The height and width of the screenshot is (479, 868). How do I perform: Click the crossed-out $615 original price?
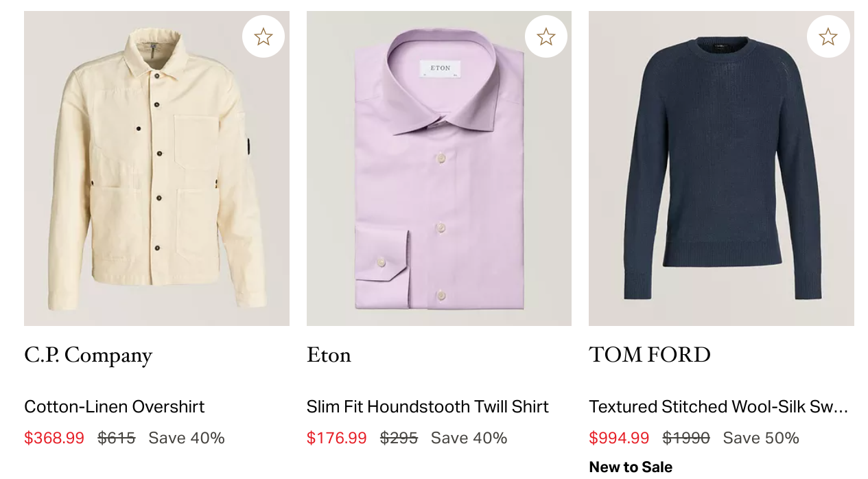(x=117, y=438)
